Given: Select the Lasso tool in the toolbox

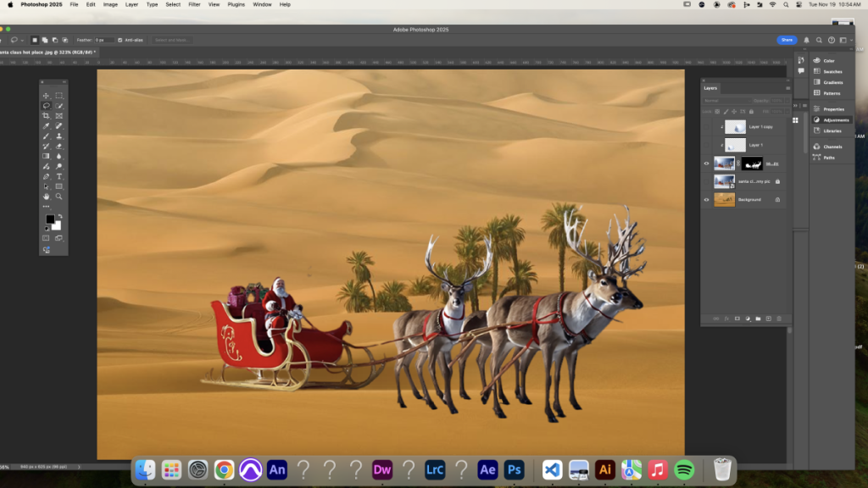Looking at the screenshot, I should (x=46, y=106).
